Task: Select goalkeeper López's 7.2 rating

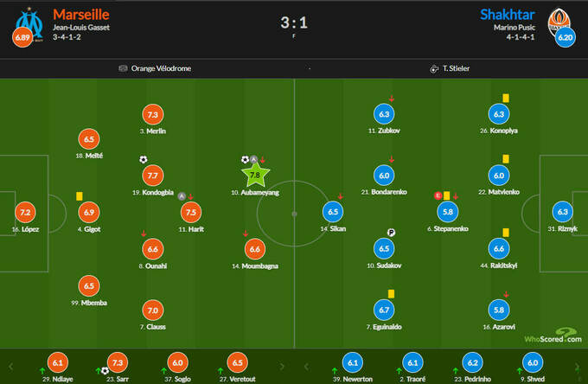Action: click(x=24, y=212)
